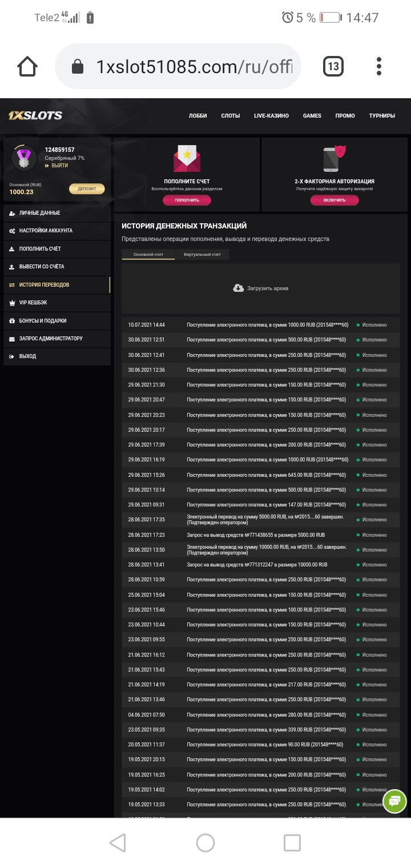
Task: Click the Выход logout icon
Action: coord(13,357)
